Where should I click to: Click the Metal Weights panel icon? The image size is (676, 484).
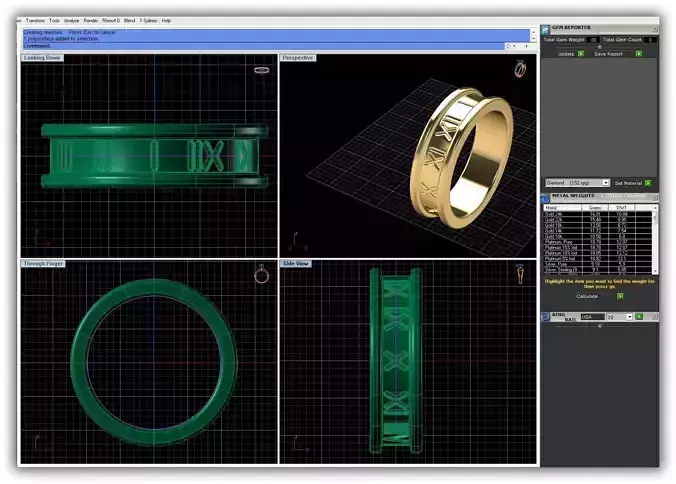[x=545, y=197]
